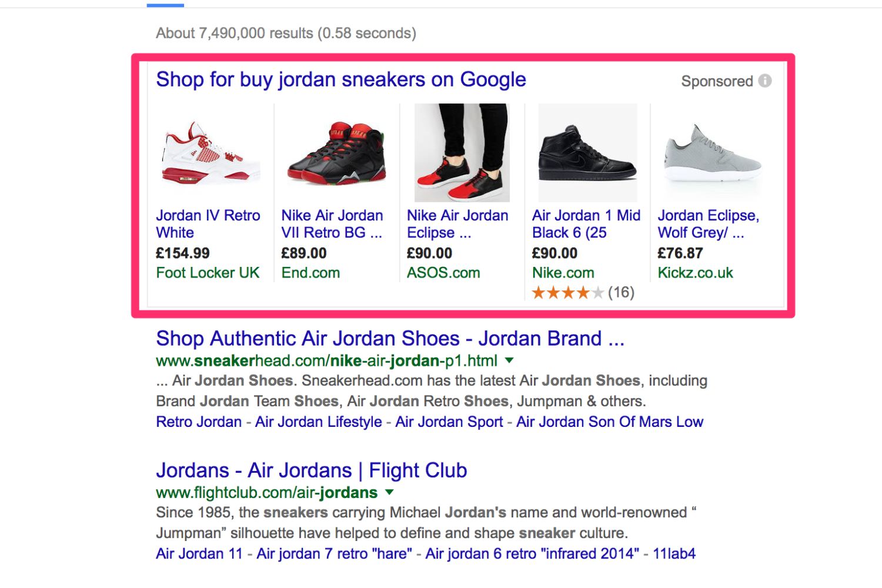Click the Retro Jordan sitelink
This screenshot has width=882, height=588.
pos(199,422)
